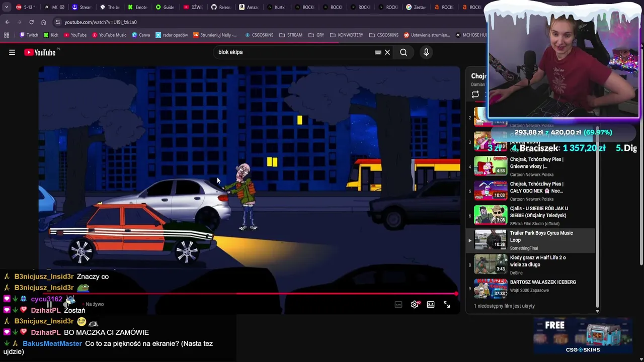Open the 'Strumieniuj Nelly' bookmark

pyautogui.click(x=215, y=35)
